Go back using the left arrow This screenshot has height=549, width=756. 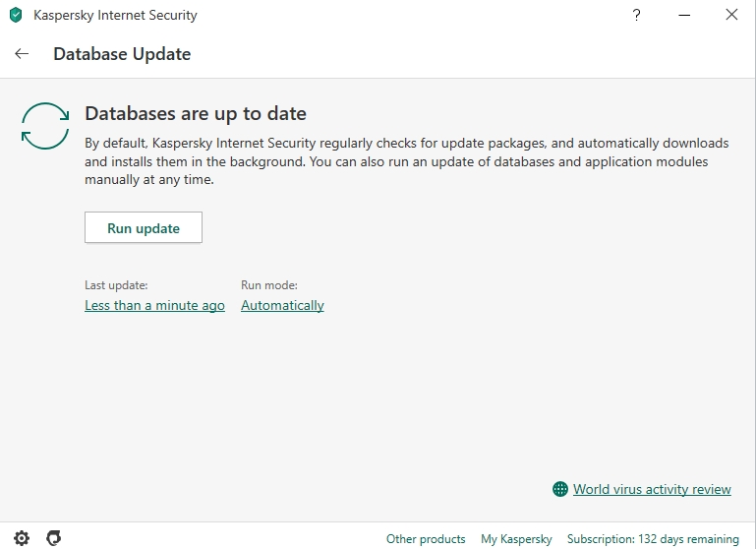coord(22,53)
